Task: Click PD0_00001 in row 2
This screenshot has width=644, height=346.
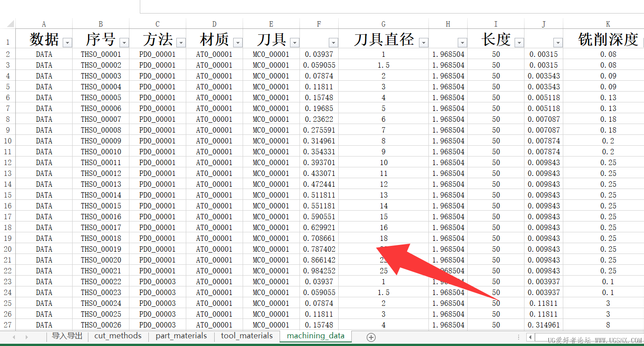Action: (x=157, y=54)
